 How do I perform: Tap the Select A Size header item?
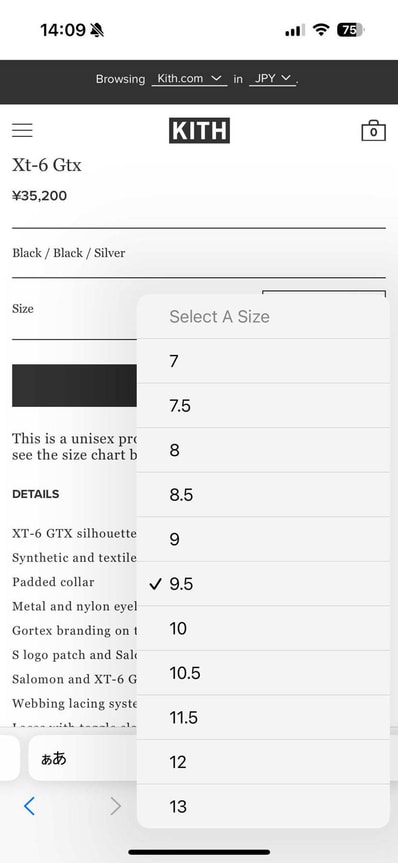[x=263, y=316]
